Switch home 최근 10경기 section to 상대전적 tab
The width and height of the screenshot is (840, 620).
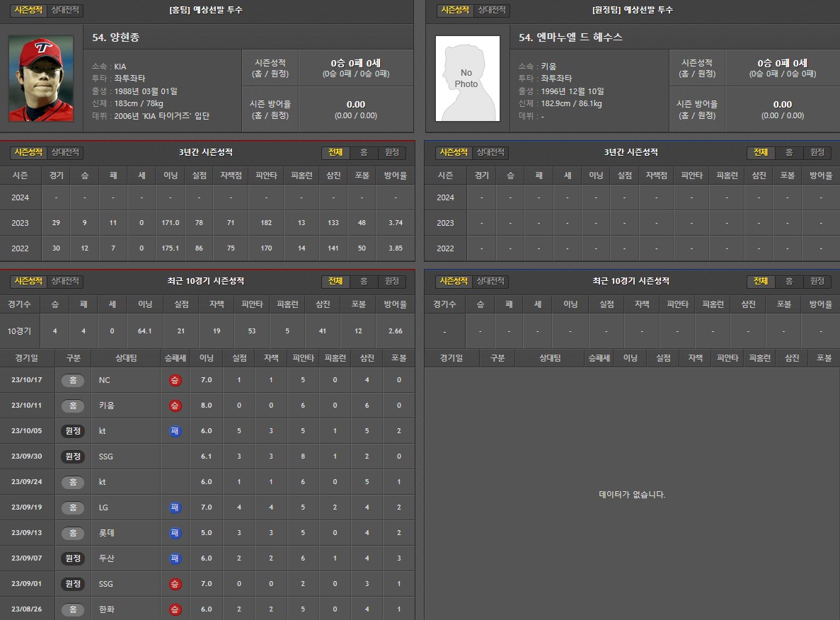tap(65, 281)
